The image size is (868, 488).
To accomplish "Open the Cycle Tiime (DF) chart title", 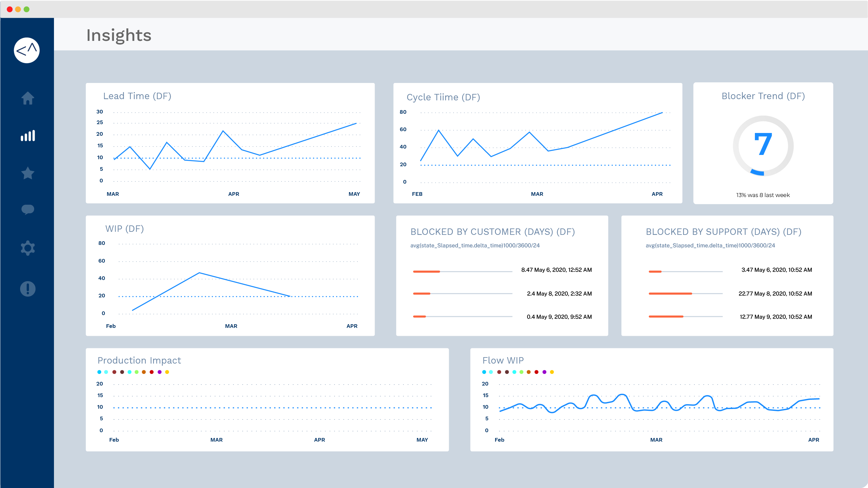I will 443,97.
